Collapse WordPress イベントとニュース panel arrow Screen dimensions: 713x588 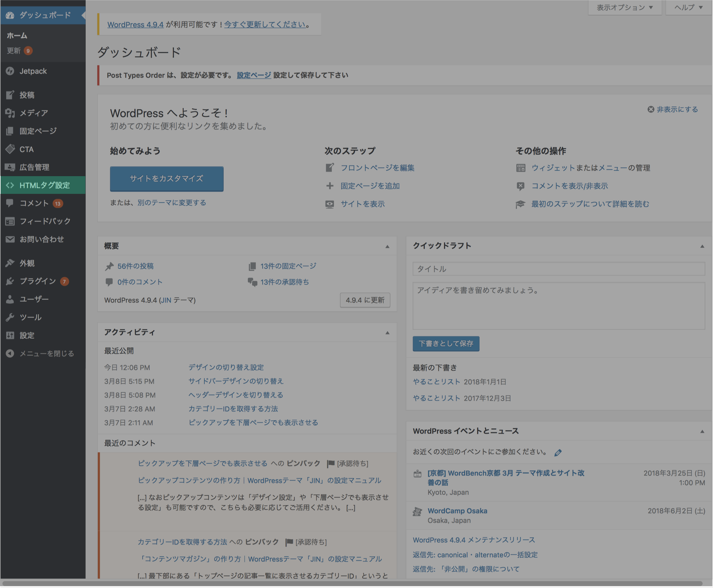[703, 432]
